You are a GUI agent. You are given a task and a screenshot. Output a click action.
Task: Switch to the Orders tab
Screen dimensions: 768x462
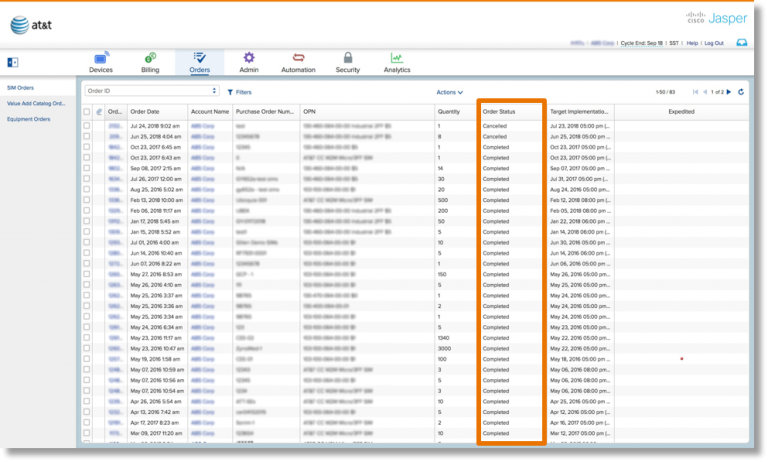(x=199, y=63)
